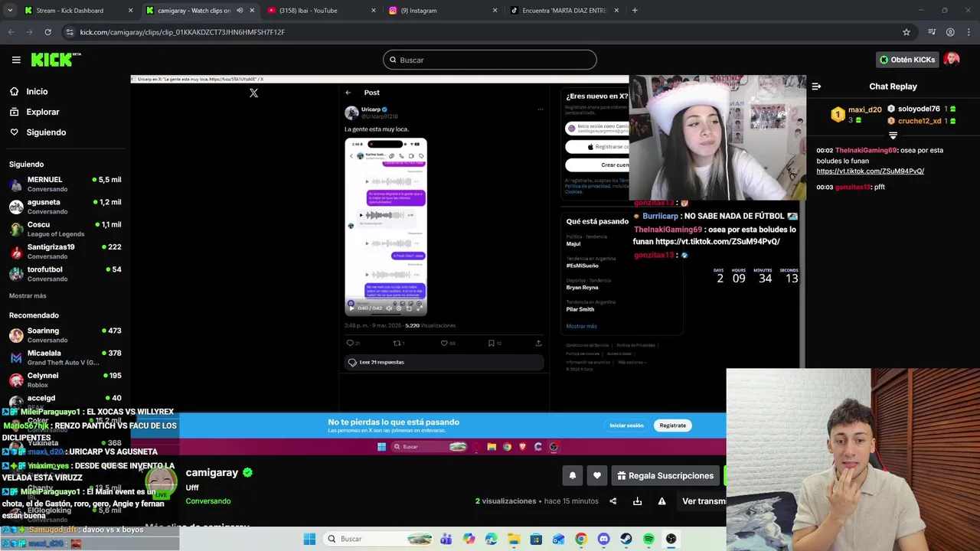Viewport: 980px width, 551px height.
Task: Click the Conversando category link
Action: [208, 501]
